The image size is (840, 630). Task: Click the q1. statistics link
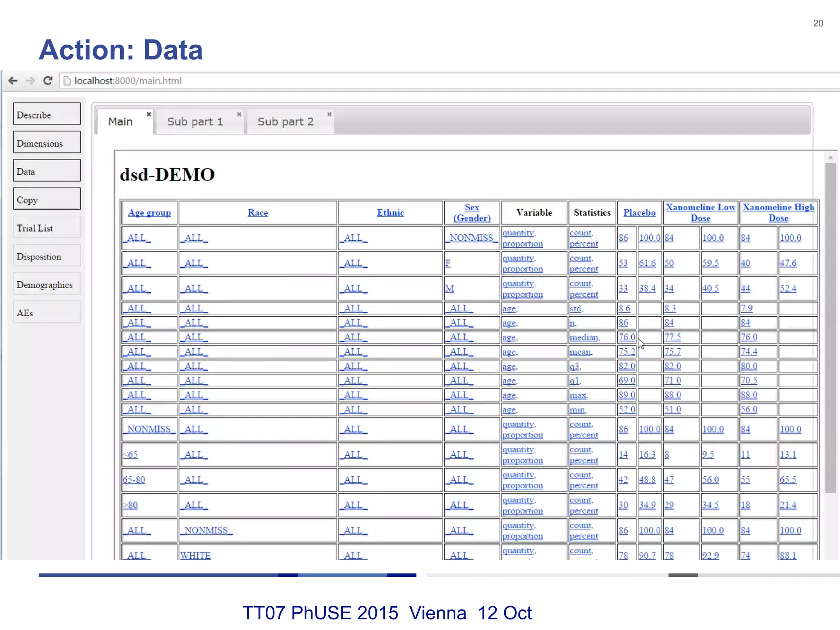coord(575,381)
